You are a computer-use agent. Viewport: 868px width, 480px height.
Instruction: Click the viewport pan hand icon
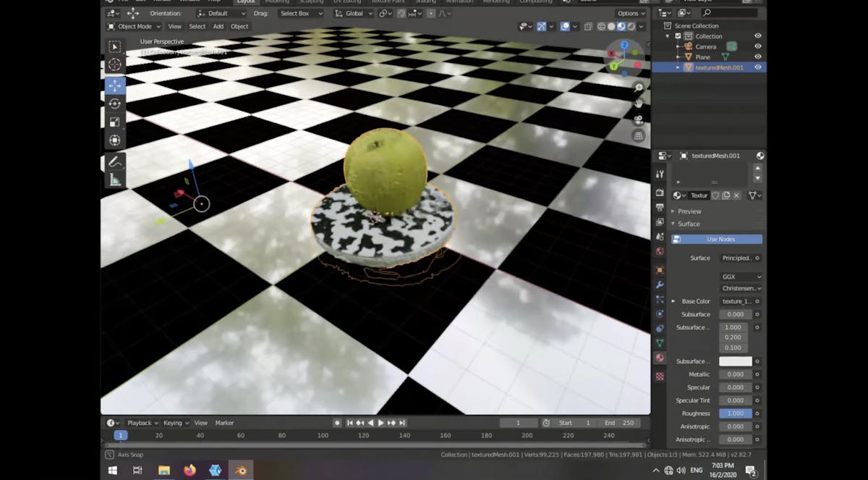pos(639,104)
